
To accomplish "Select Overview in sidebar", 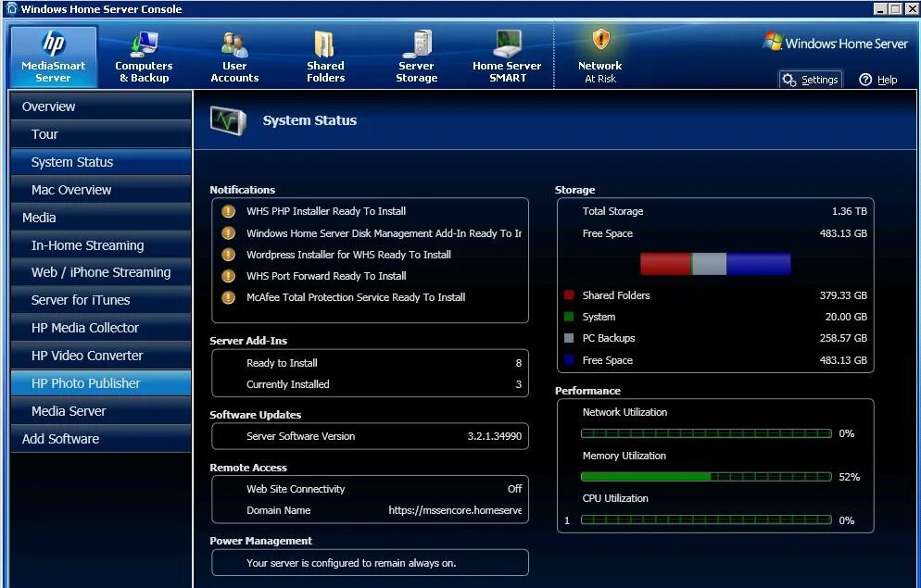I will 100,106.
